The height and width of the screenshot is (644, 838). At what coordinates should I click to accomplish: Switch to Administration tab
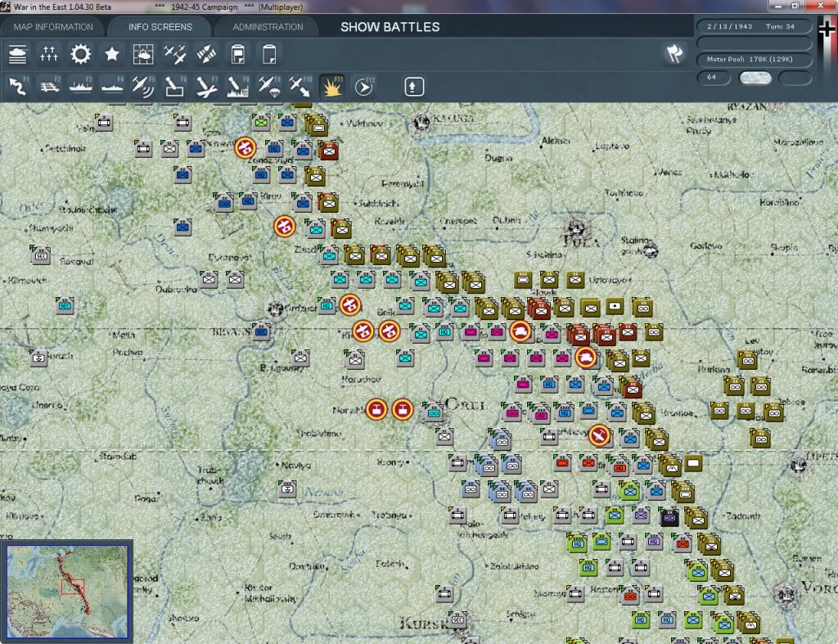(268, 27)
